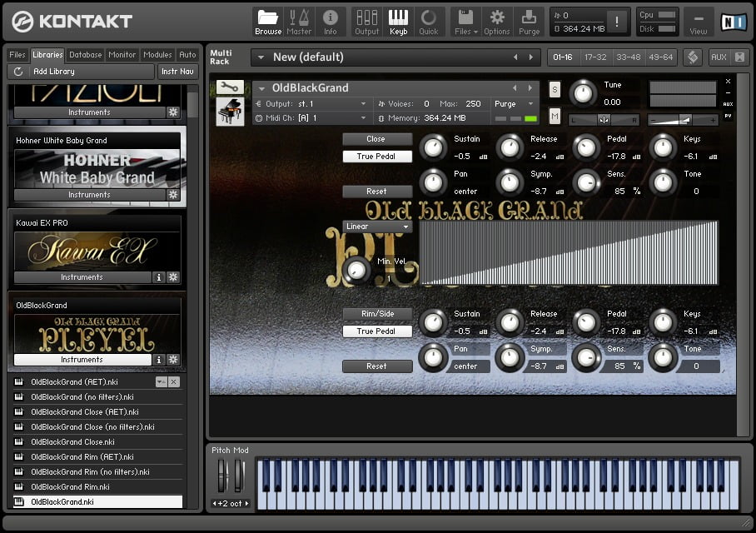
Task: Open the Multi Rack preset dropdown
Action: (x=261, y=57)
